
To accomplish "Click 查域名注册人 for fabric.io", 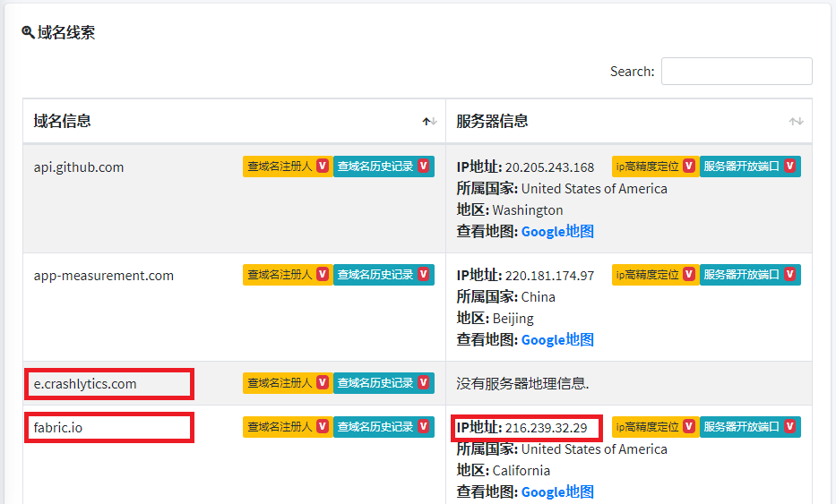I will click(x=288, y=427).
